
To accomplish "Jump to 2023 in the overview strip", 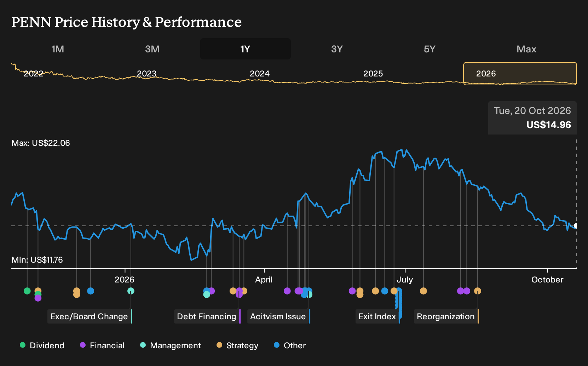I will [146, 74].
